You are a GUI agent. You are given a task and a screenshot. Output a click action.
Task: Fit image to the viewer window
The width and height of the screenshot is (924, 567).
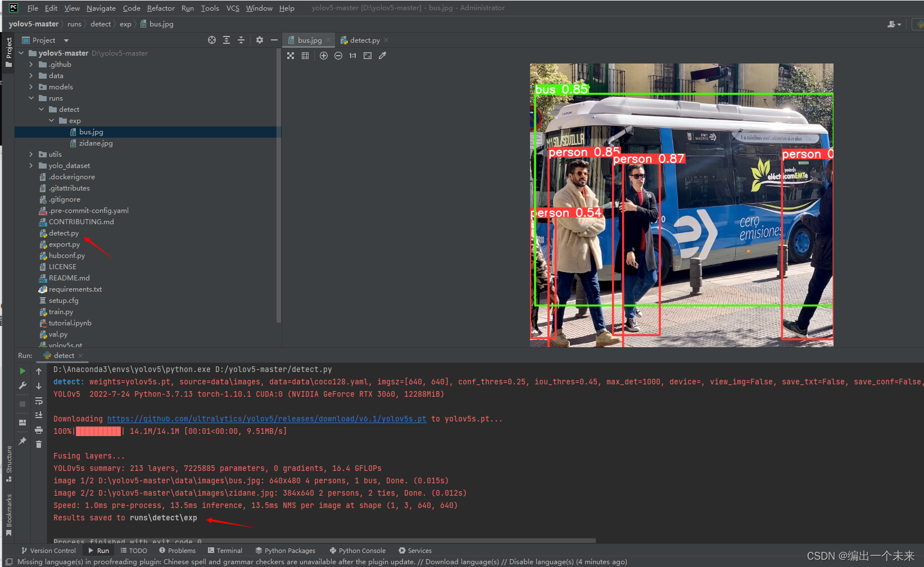(x=368, y=56)
